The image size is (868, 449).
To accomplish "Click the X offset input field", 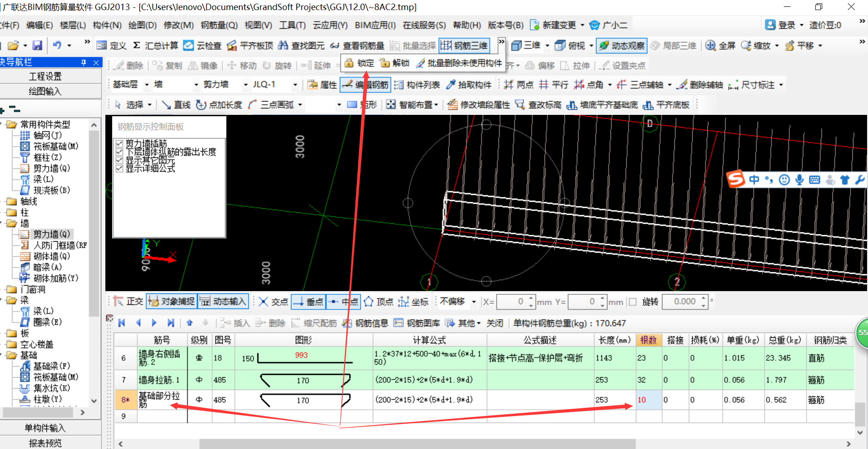I will tap(512, 302).
